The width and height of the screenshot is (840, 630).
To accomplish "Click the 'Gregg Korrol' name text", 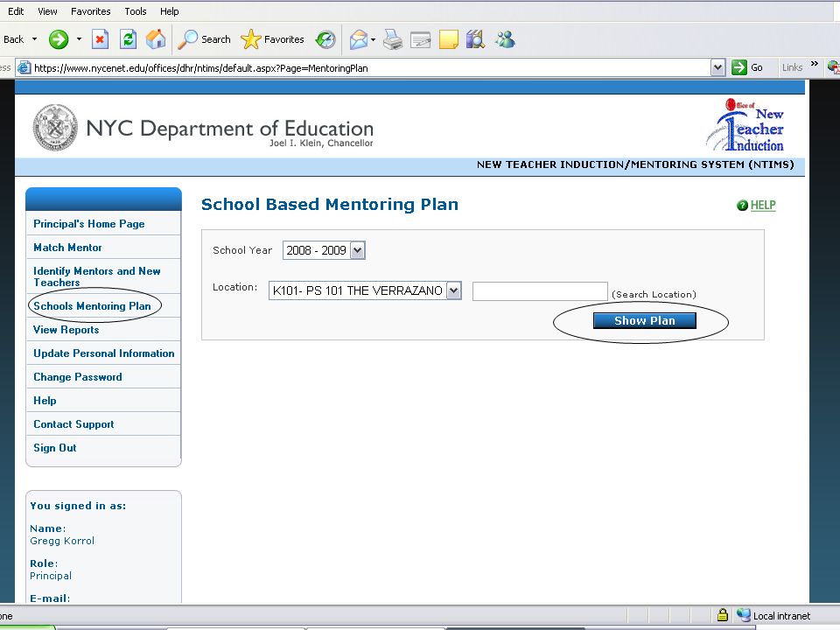I will (x=62, y=541).
